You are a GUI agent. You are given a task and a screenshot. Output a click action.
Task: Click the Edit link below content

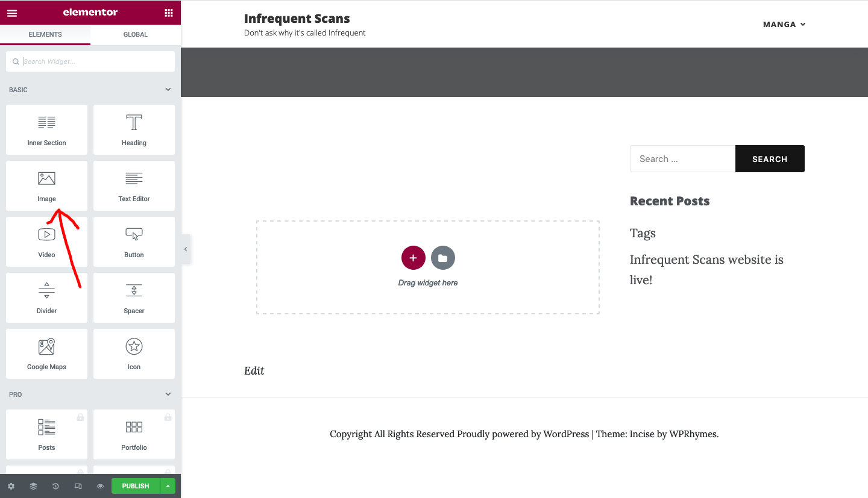click(254, 370)
